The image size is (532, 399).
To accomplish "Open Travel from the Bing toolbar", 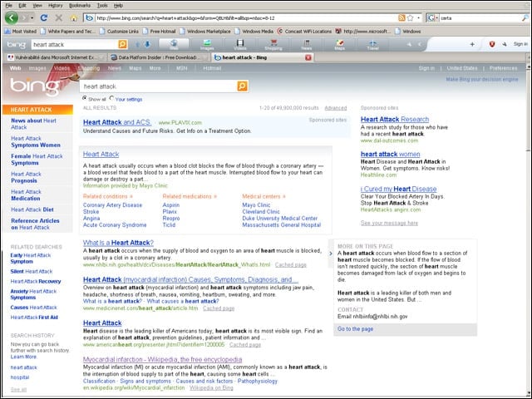I will pyautogui.click(x=372, y=44).
